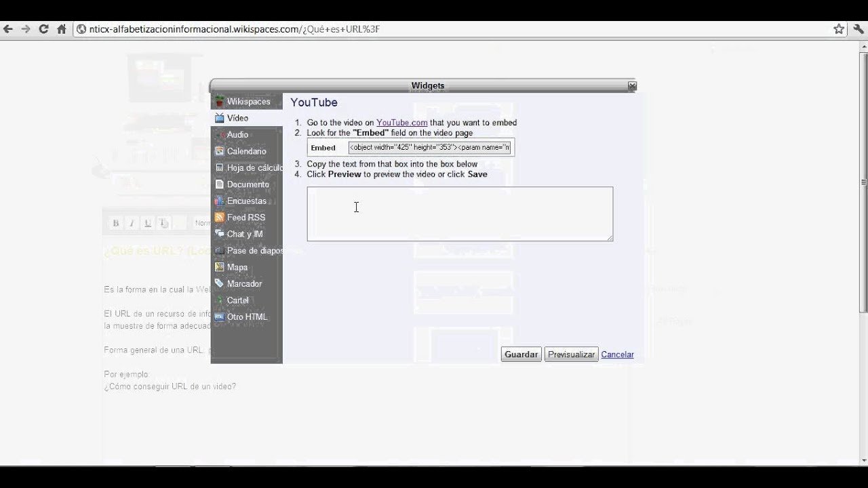
Task: Click the Marcador tag icon
Action: (x=219, y=284)
